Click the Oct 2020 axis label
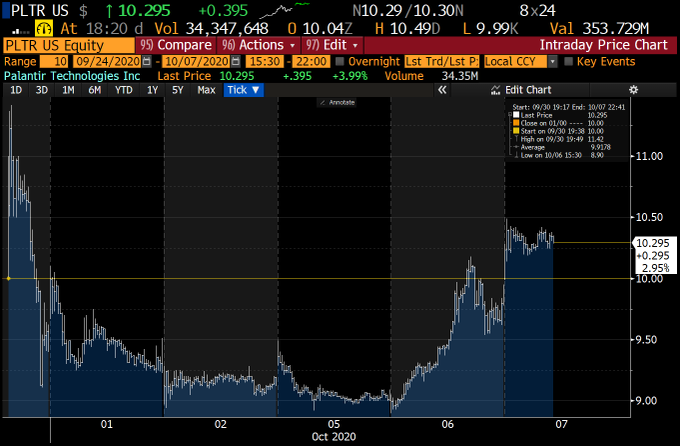Screen dimensions: 680x446 (334, 436)
